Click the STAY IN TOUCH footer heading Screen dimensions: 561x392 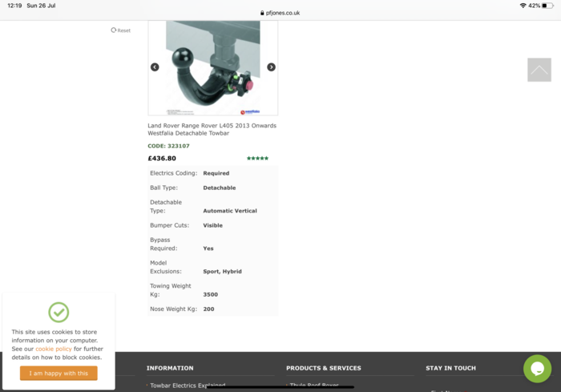click(450, 368)
